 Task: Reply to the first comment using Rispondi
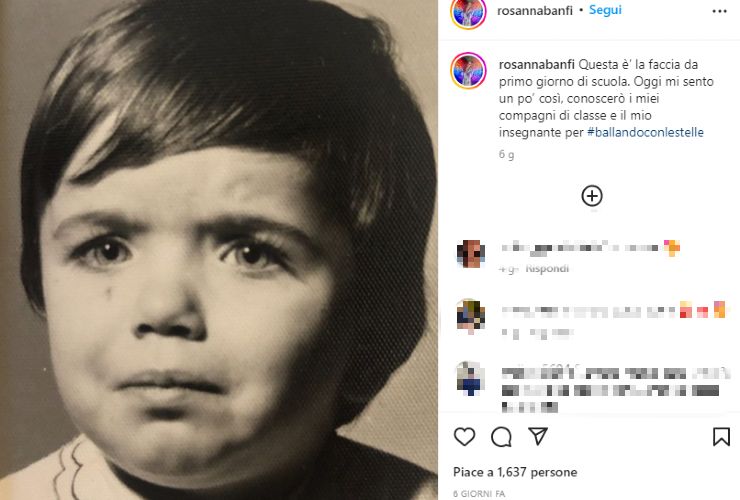coord(548,268)
